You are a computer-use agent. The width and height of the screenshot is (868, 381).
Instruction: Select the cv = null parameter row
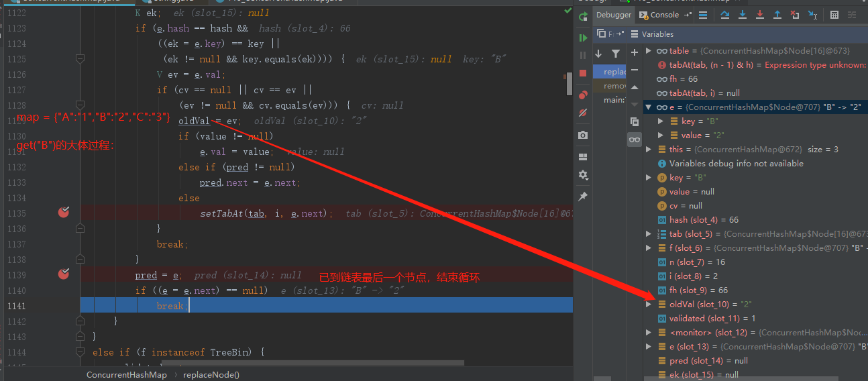click(756, 206)
